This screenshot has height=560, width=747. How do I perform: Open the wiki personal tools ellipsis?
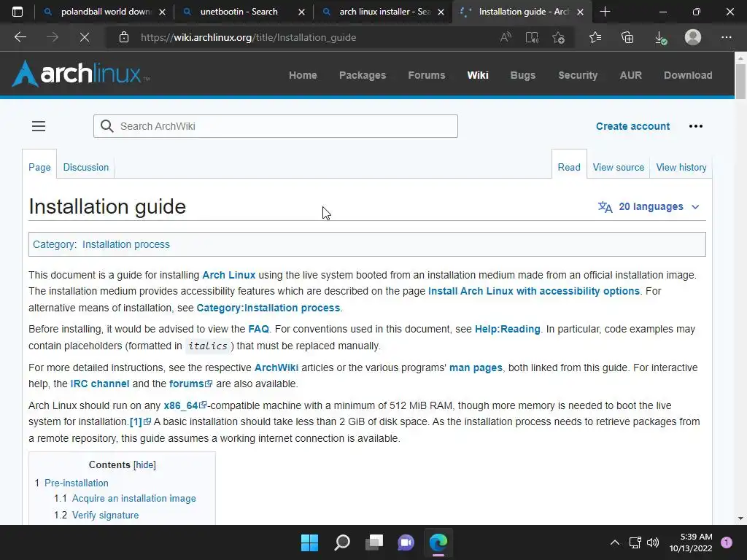coord(695,126)
